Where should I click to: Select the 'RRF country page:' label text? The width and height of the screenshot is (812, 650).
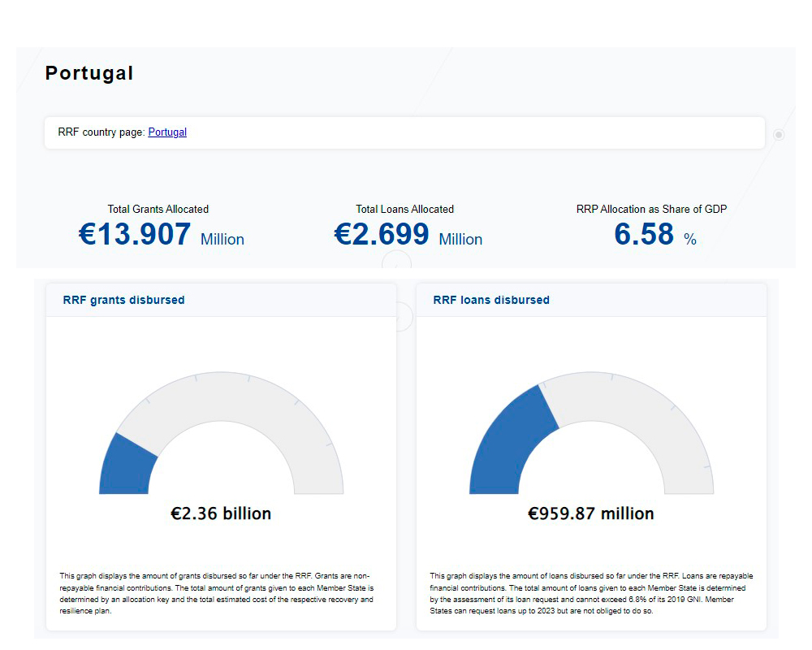tap(101, 132)
